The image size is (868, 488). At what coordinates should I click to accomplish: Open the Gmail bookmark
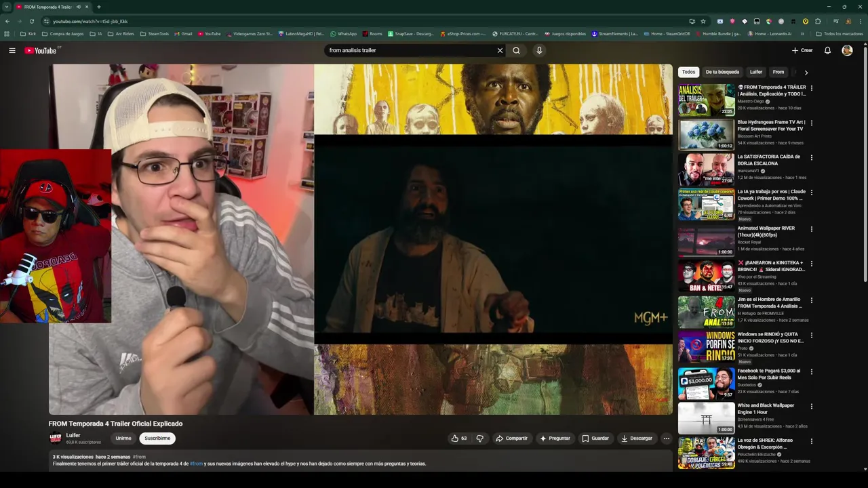point(183,33)
